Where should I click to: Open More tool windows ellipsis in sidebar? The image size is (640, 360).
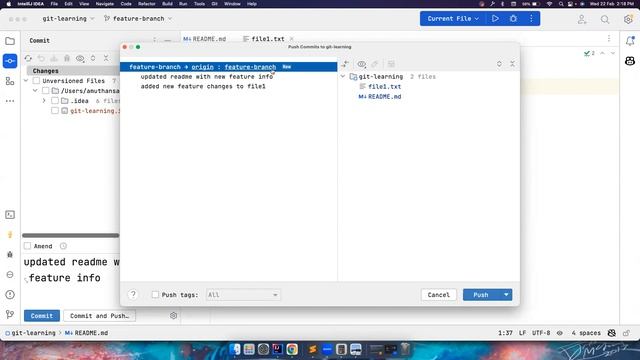click(10, 101)
